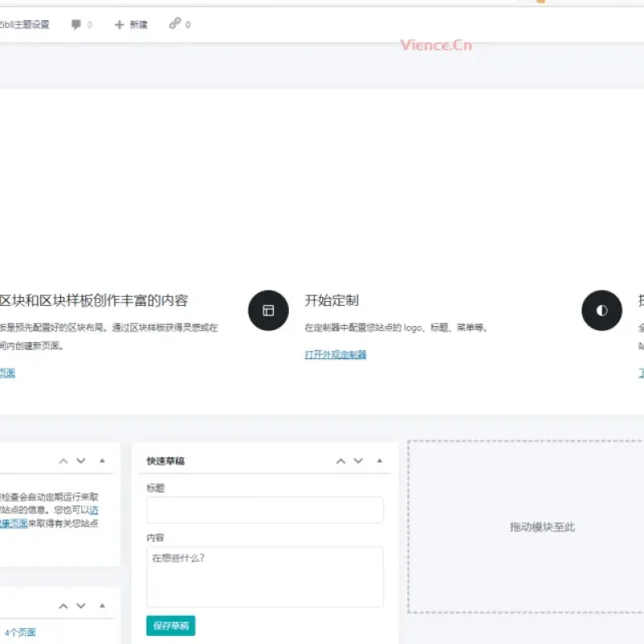Open the Zibll主题设置 admin bar item

(x=24, y=25)
